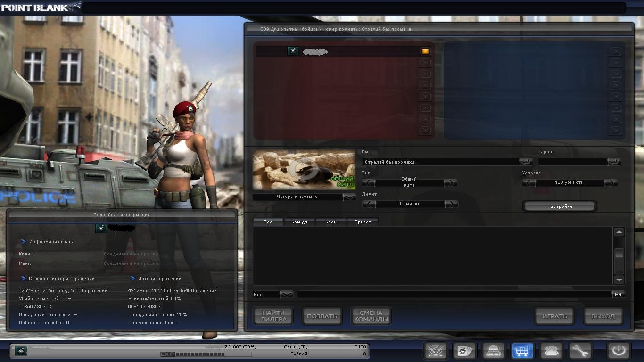Open the shopping cart store
Viewport: 644px width, 362px height.
click(522, 351)
